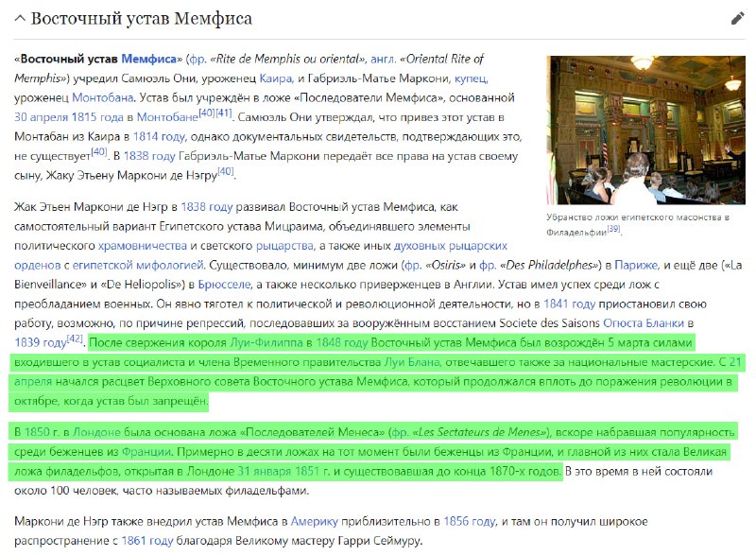Open the 1838 году link before Габриэль-Матье

149,156
